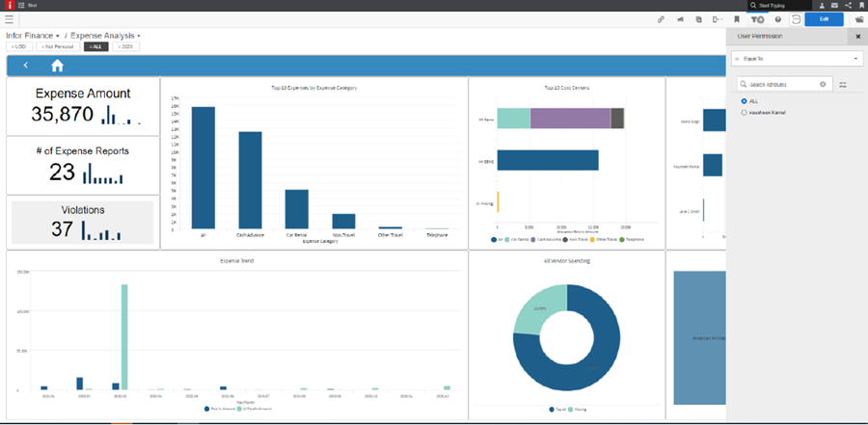Toggle the ALL filter chip
The width and height of the screenshot is (868, 425).
pyautogui.click(x=95, y=46)
